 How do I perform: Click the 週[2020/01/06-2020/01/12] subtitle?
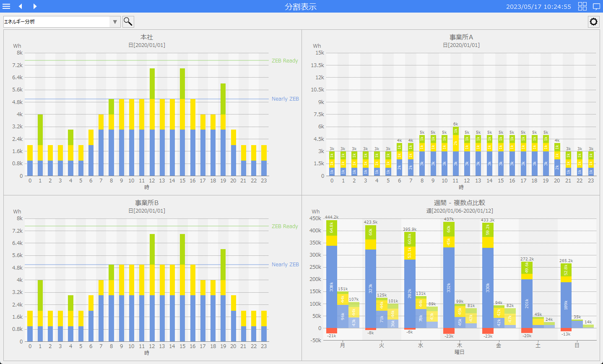tap(460, 211)
